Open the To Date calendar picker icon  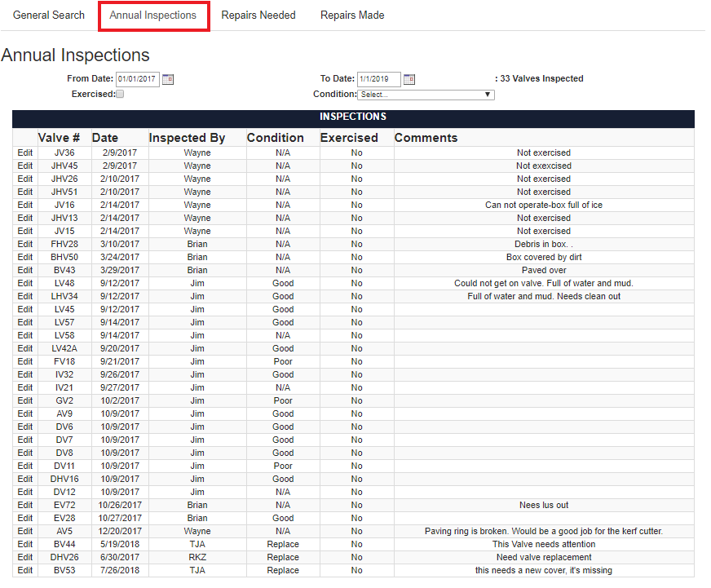(x=409, y=79)
